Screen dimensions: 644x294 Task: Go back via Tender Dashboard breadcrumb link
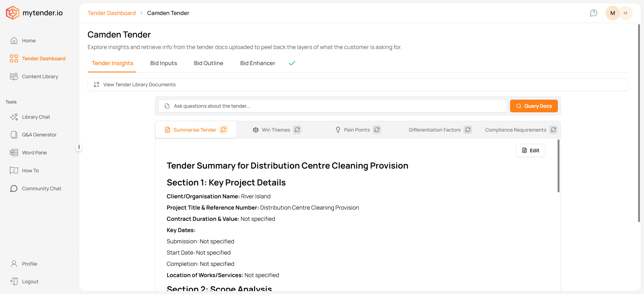[x=112, y=13]
